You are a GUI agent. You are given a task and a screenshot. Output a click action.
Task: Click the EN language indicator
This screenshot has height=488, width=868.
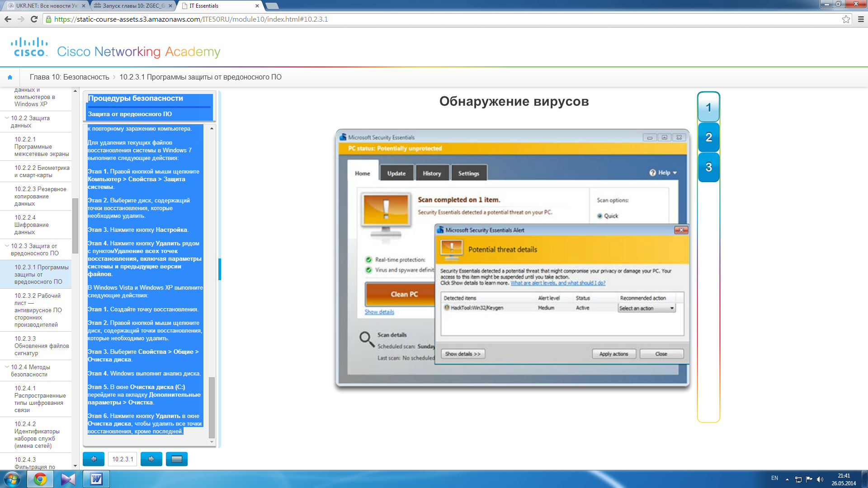pos(774,478)
